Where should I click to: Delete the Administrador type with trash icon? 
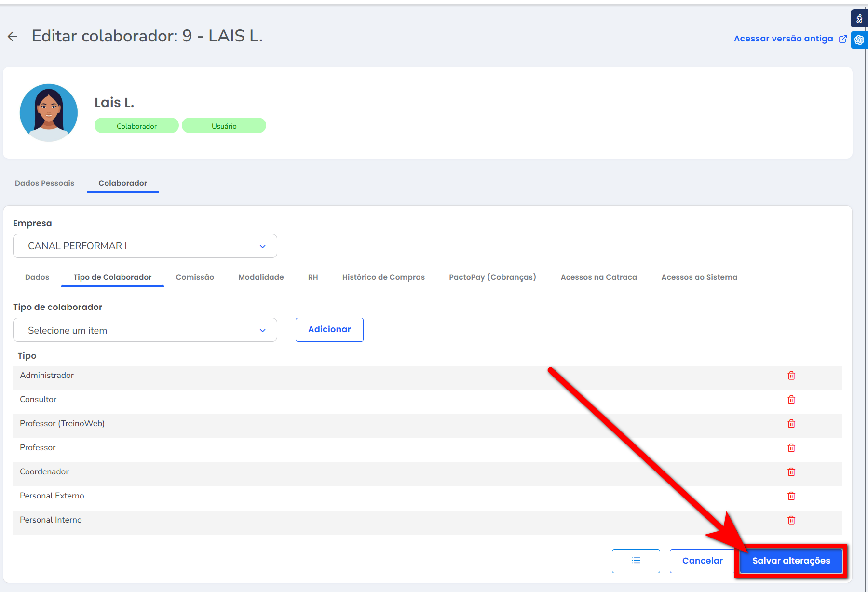pyautogui.click(x=791, y=376)
